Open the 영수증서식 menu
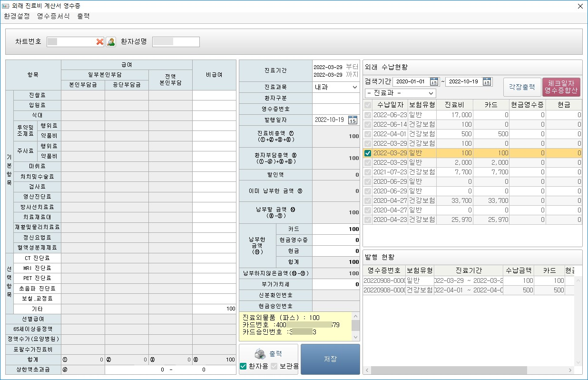The height and width of the screenshot is (380, 588). [x=53, y=16]
